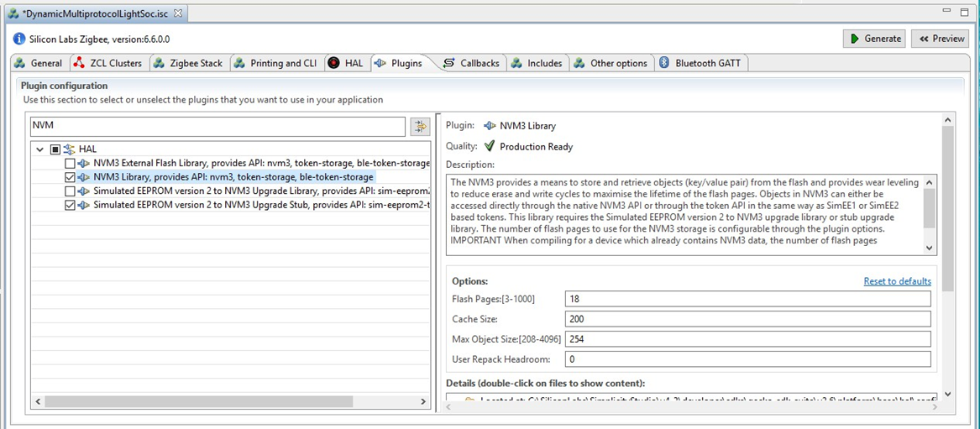Click right arrow of plugin list horizontal scrollbar

(x=424, y=402)
